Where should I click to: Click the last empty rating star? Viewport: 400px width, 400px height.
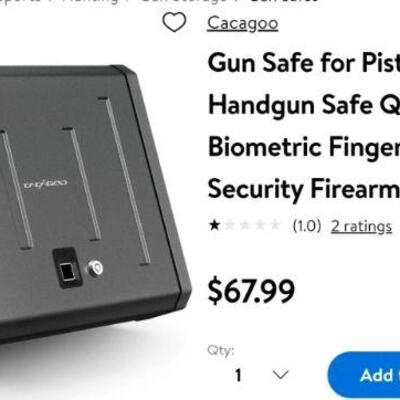point(275,226)
